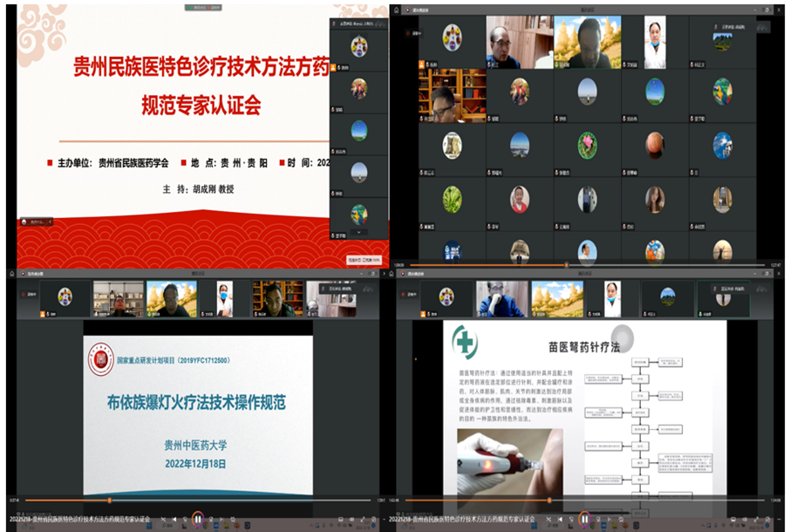Open the white-coat doctor's video tile

pyautogui.click(x=653, y=40)
